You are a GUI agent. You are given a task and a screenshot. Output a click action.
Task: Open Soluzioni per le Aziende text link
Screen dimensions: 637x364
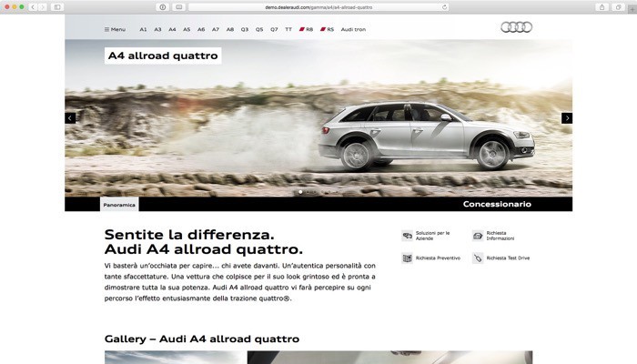(x=432, y=236)
